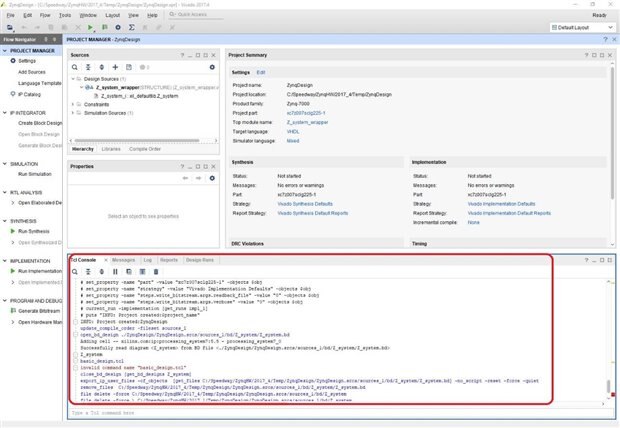Click the green Run button in main toolbar
The width and height of the screenshot is (620, 428).
tap(90, 27)
